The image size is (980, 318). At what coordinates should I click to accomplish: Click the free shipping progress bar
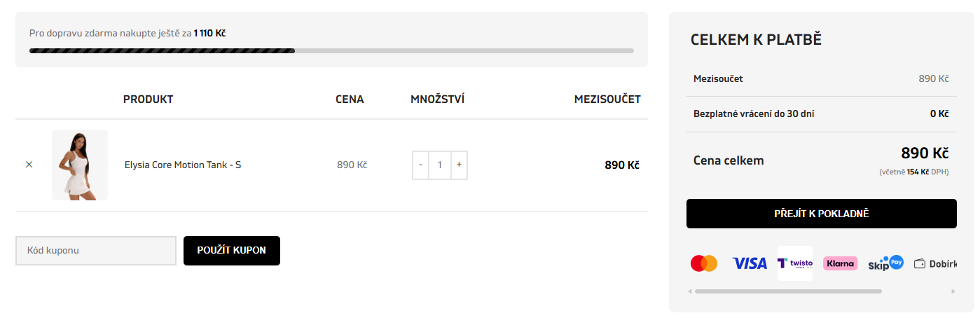[x=331, y=50]
